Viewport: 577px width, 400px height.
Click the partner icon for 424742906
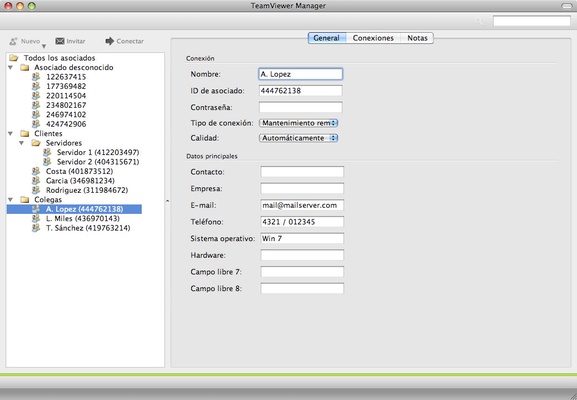point(36,124)
